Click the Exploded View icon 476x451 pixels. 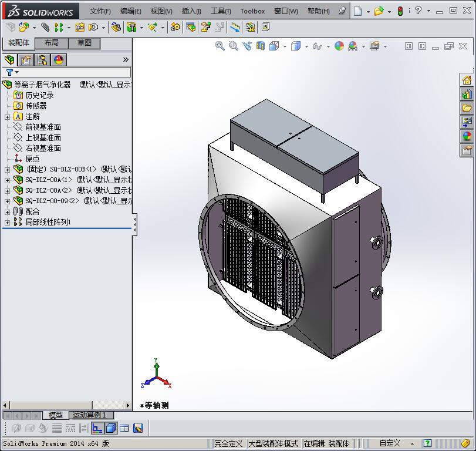(206, 28)
